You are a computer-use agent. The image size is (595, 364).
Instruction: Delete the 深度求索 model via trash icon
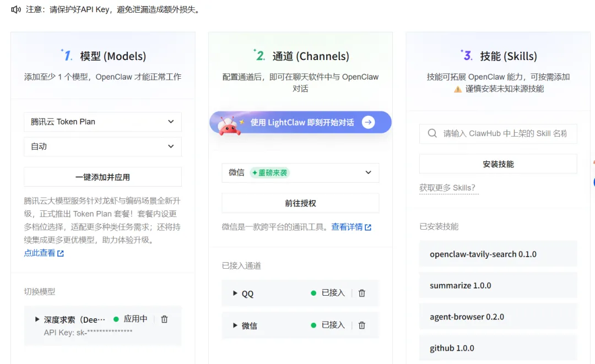[164, 319]
